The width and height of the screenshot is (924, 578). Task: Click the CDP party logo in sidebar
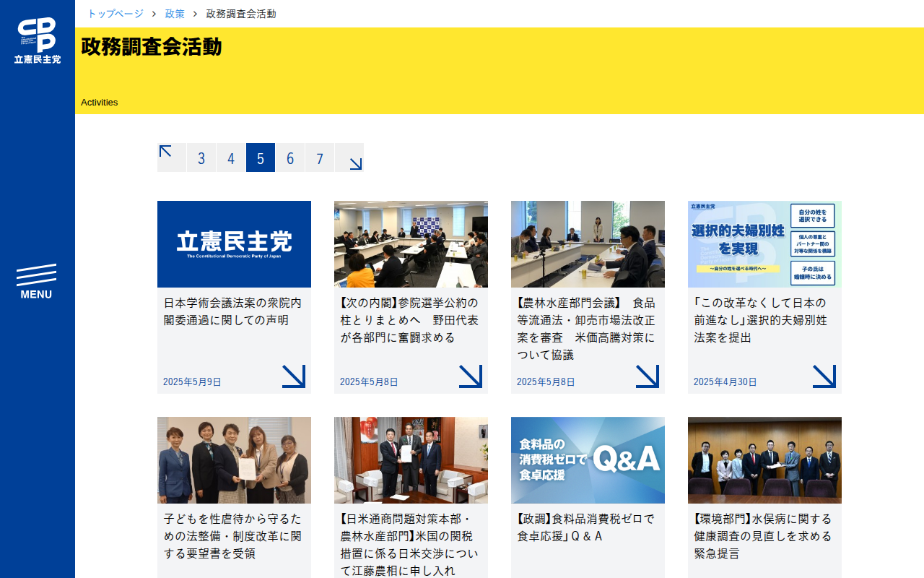[x=38, y=40]
